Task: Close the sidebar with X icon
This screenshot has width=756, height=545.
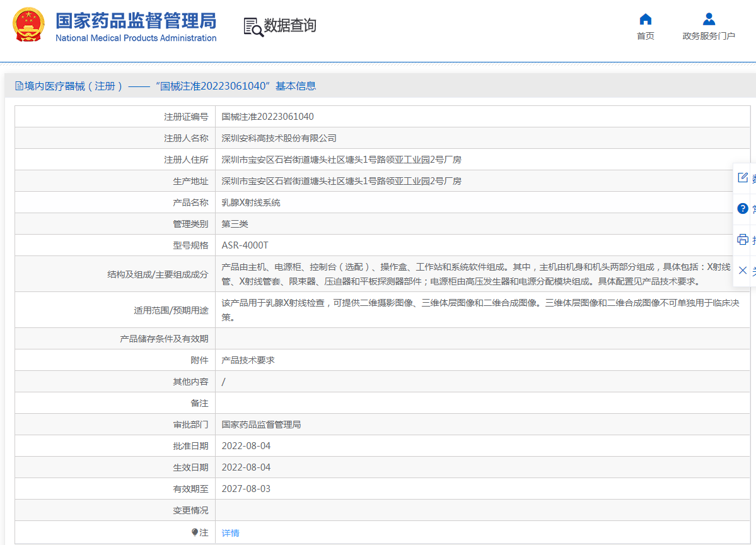Action: (743, 270)
